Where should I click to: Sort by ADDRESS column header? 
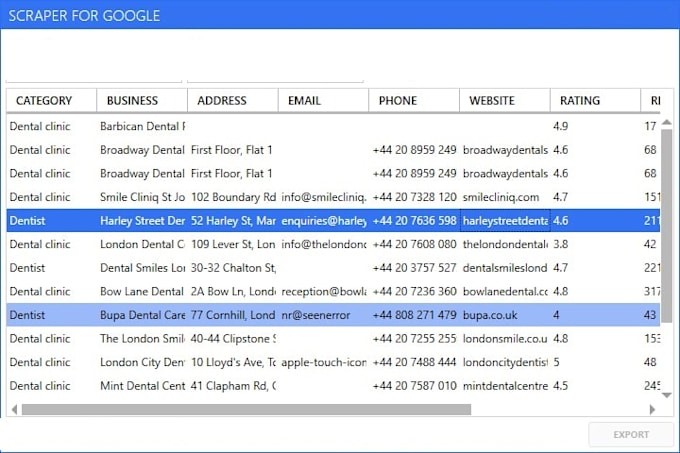pos(233,101)
